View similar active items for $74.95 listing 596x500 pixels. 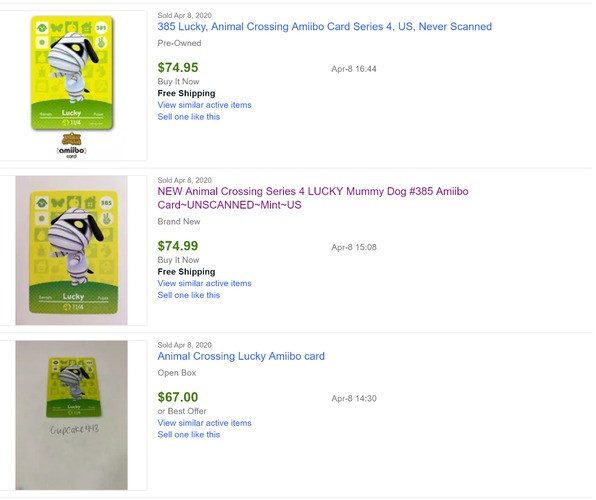[204, 105]
